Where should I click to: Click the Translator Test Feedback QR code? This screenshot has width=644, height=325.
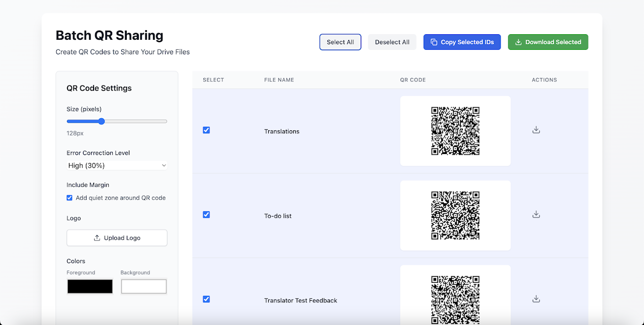(x=455, y=300)
